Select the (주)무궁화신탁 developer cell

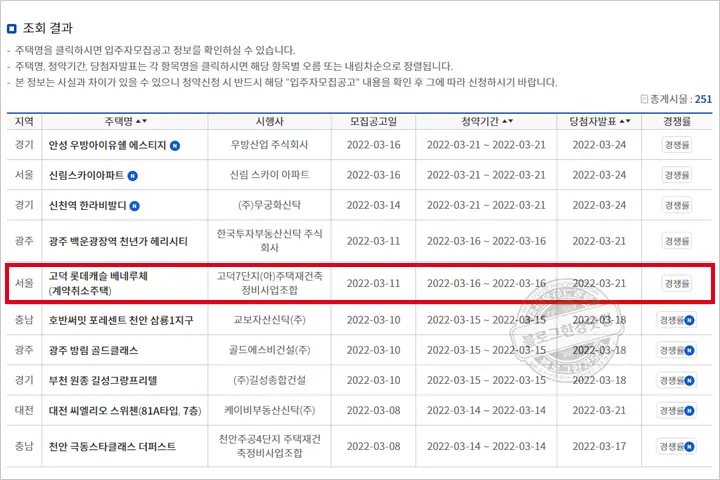pos(270,205)
